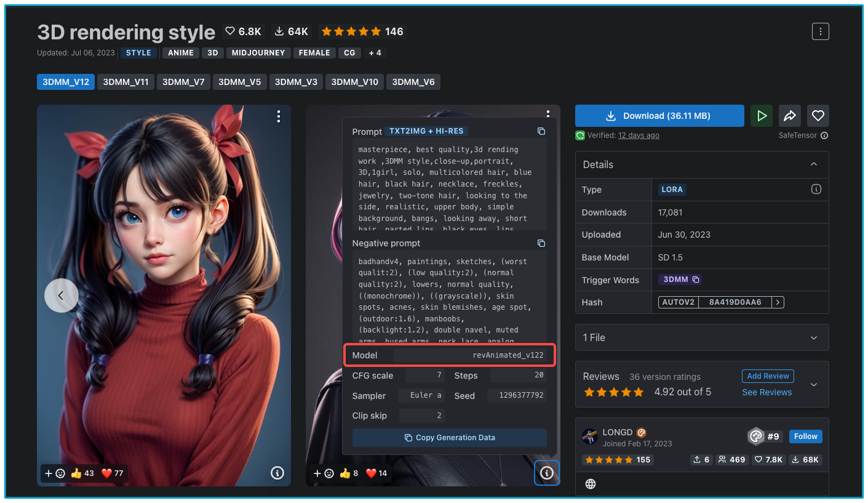Screen dimensions: 868x503
Task: Toggle thumbs-up reaction on the first image
Action: [x=82, y=473]
